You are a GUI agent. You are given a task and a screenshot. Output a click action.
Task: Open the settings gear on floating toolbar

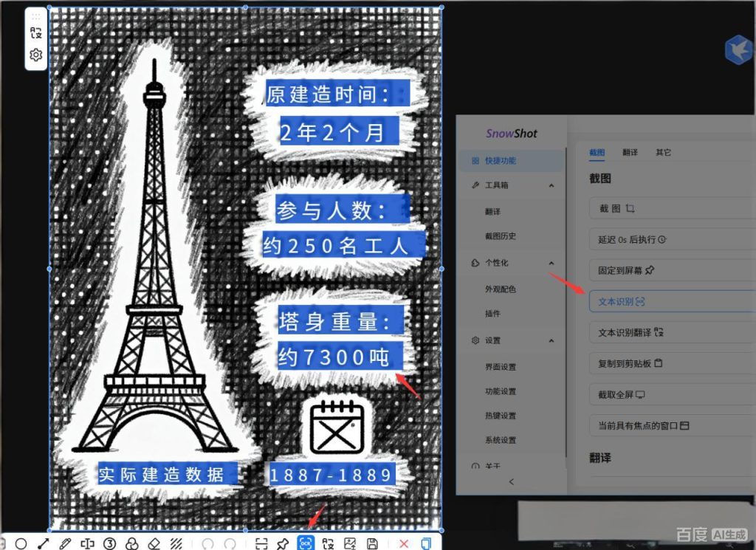35,55
